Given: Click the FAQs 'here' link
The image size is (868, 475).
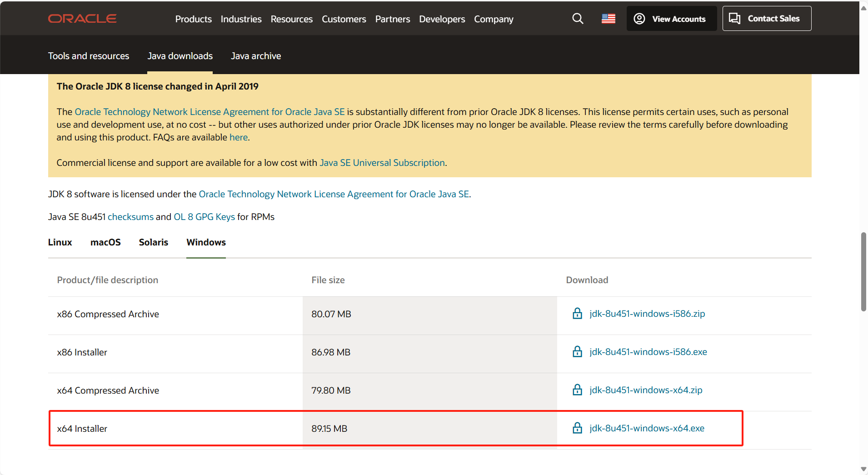Looking at the screenshot, I should (x=239, y=137).
